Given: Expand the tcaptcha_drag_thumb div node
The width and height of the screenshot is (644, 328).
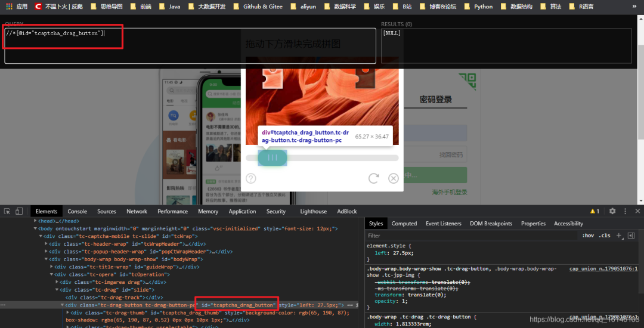Looking at the screenshot, I should coord(67,313).
